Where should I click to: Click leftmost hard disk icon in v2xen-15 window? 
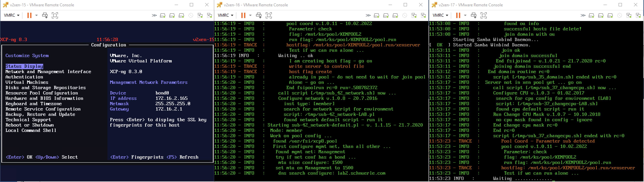pyautogui.click(x=163, y=16)
